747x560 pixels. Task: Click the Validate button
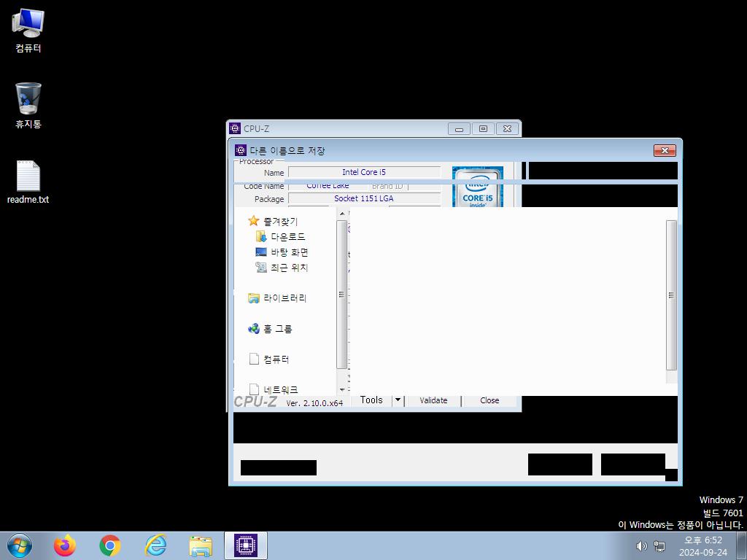[x=433, y=400]
